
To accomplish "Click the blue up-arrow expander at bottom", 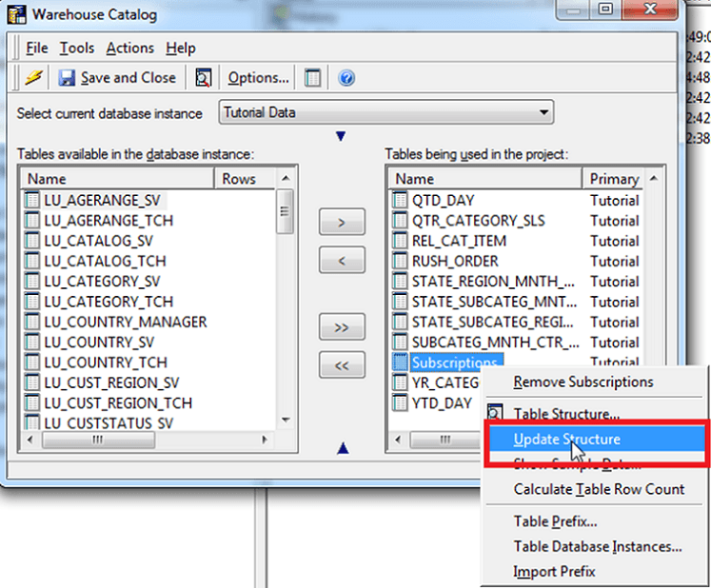I will pos(343,448).
